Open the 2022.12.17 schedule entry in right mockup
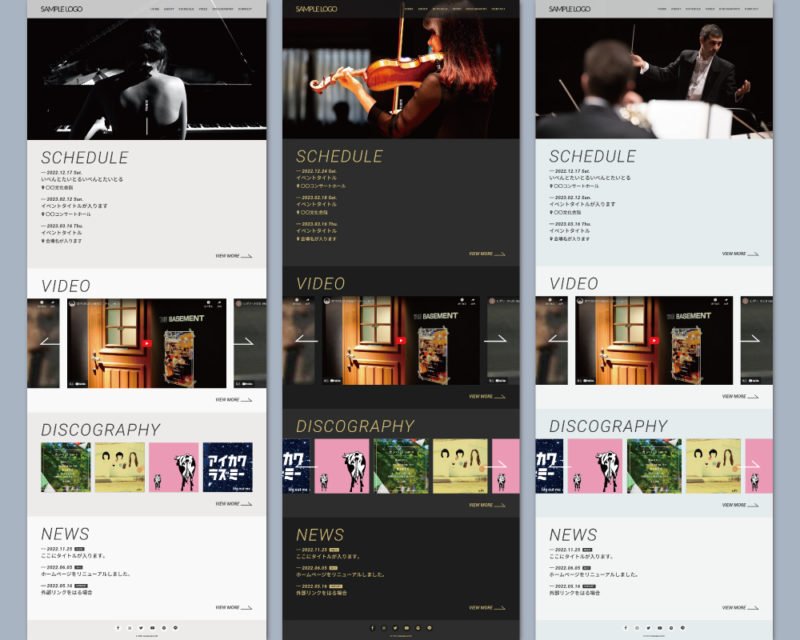Image resolution: width=800 pixels, height=640 pixels. [588, 178]
